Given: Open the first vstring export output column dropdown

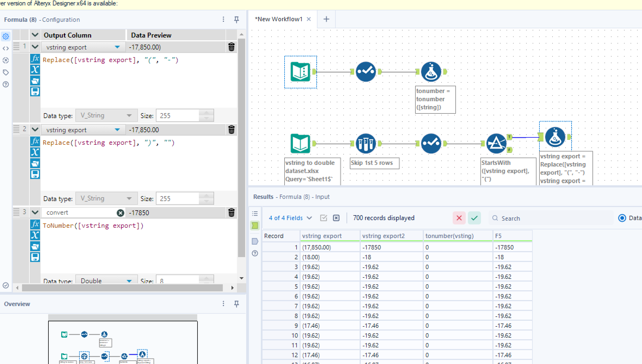Looking at the screenshot, I should click(117, 47).
